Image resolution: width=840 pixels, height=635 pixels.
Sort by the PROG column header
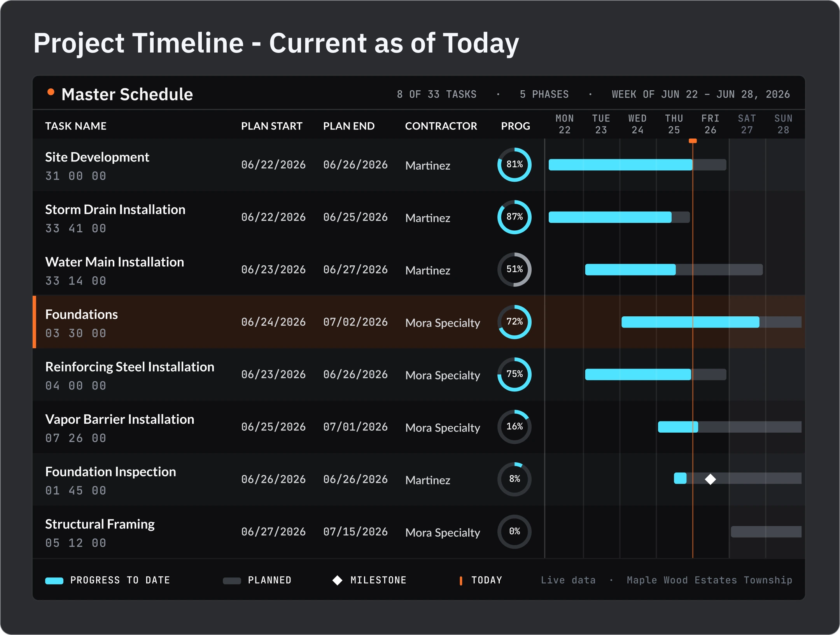click(x=515, y=126)
